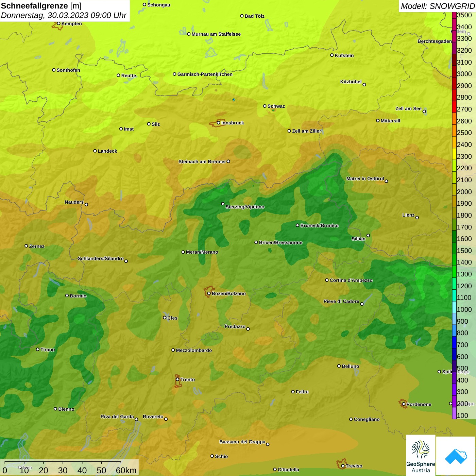Click the Pordenone city marker
This screenshot has height=476, width=476.
tap(404, 404)
